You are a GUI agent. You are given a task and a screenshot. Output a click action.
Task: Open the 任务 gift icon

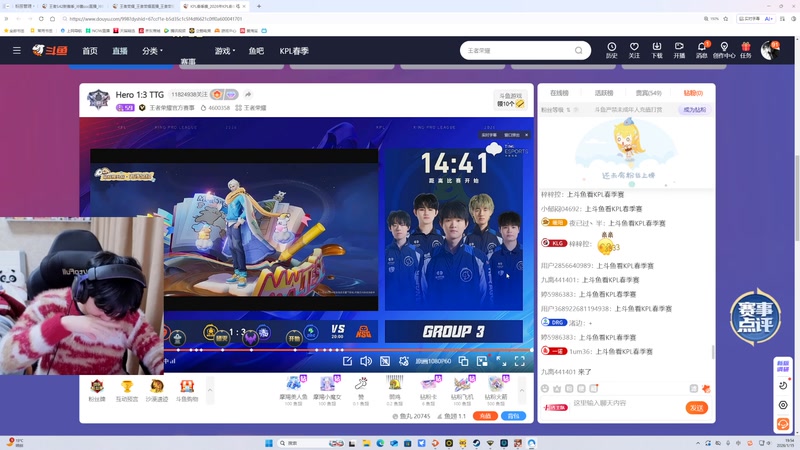[746, 50]
